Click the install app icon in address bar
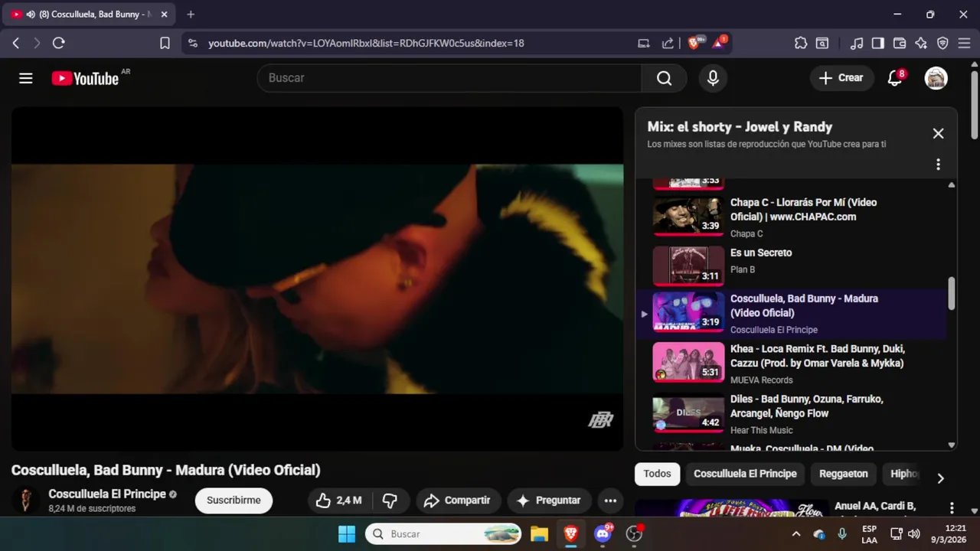 pyautogui.click(x=644, y=44)
